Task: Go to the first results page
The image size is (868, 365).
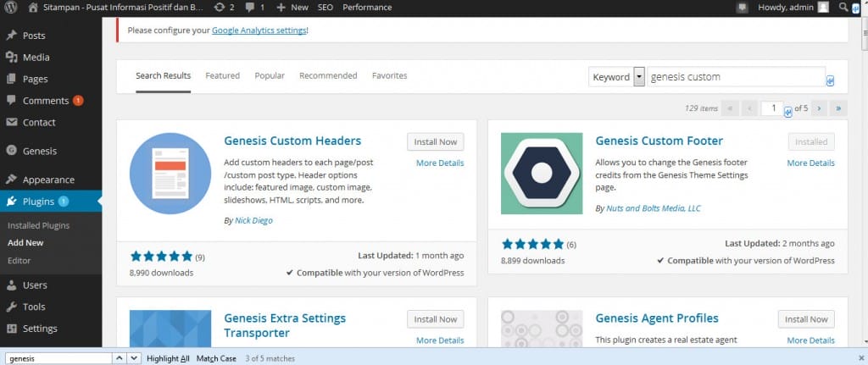Action: [x=730, y=108]
